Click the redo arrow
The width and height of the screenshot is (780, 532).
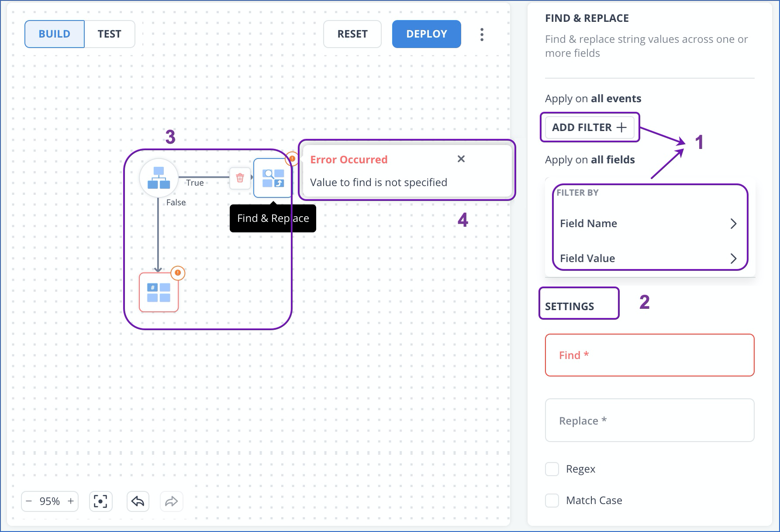171,501
